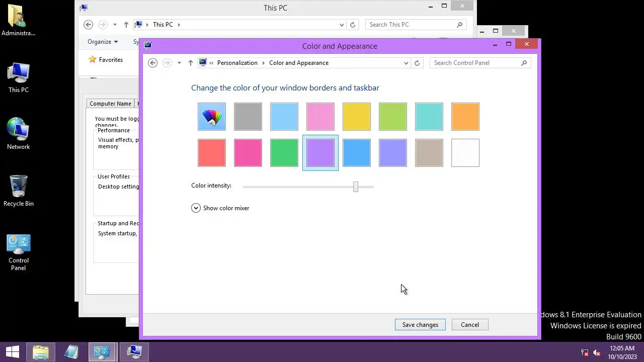Viewport: 644px width, 362px height.
Task: Go up one level in This PC window
Action: click(x=126, y=25)
